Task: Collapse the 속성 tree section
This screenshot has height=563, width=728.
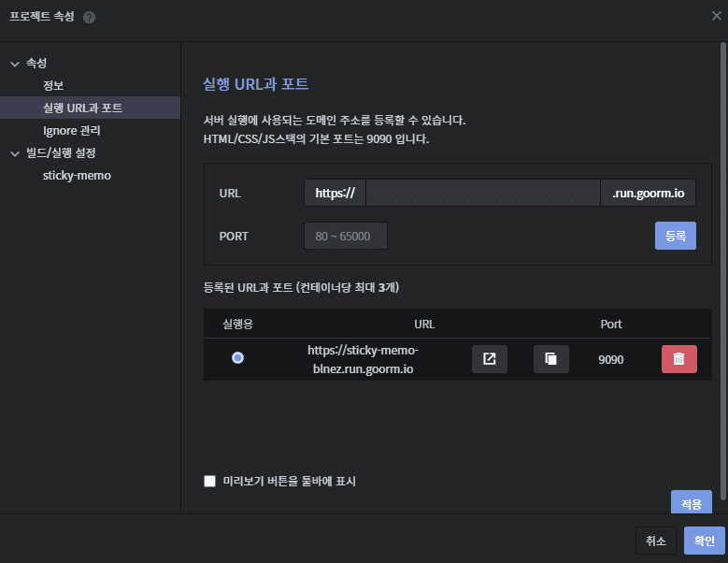Action: [14, 64]
